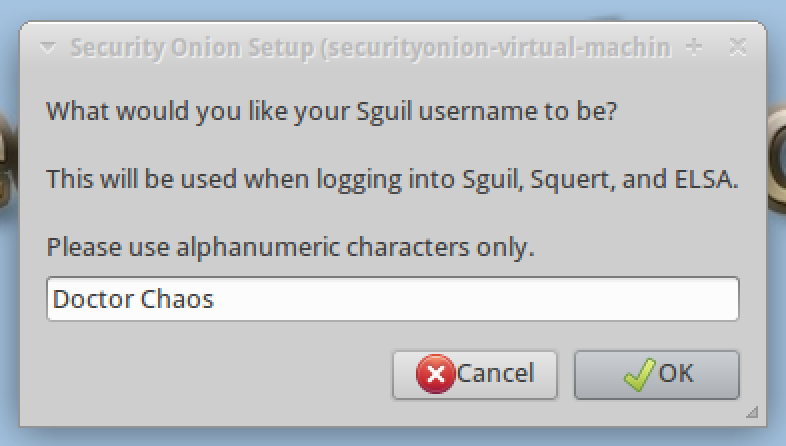Screen dimensions: 786x446
Task: Open the window menu arrow in title bar
Action: click(x=47, y=47)
